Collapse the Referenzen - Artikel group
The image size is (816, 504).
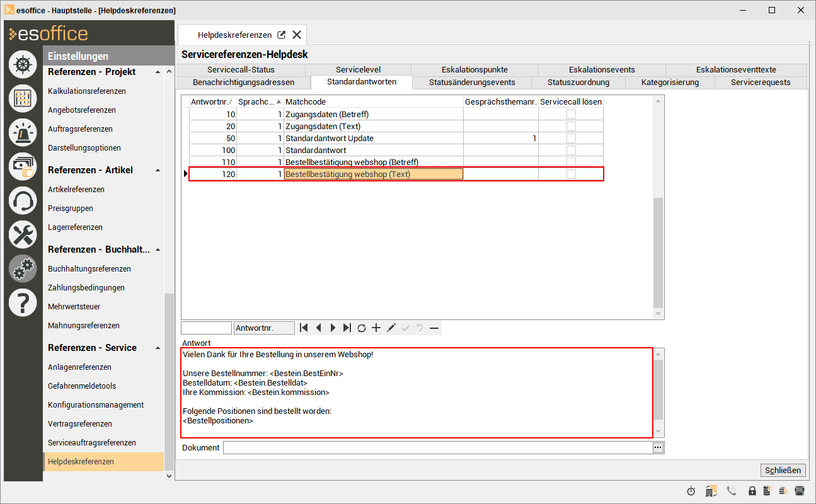158,171
